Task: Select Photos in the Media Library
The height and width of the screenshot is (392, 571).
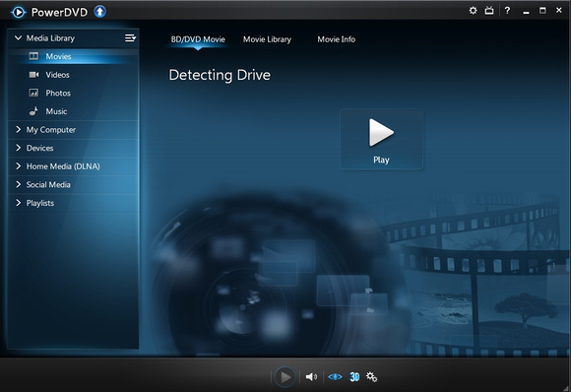Action: click(73, 93)
